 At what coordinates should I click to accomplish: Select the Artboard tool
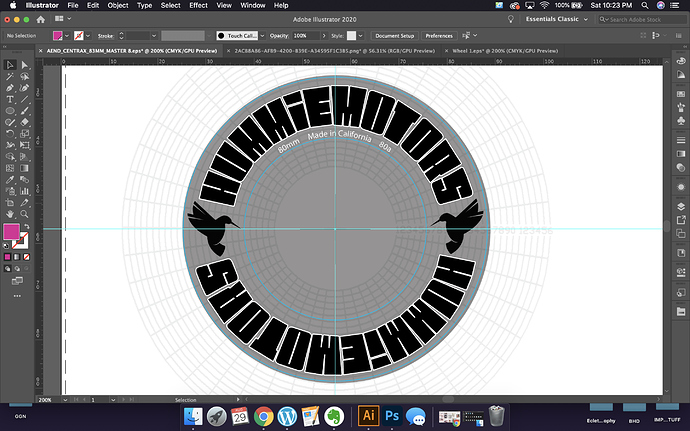coord(10,203)
